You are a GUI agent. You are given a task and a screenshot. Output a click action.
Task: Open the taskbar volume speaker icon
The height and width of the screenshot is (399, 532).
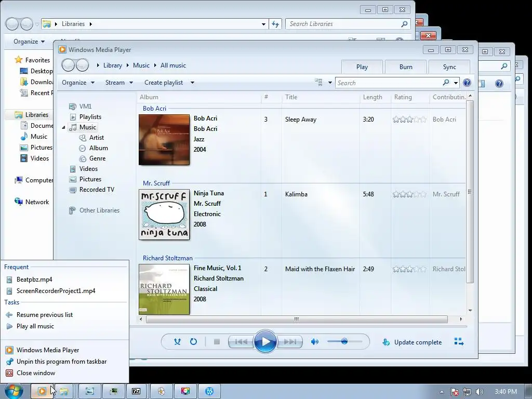pos(480,392)
